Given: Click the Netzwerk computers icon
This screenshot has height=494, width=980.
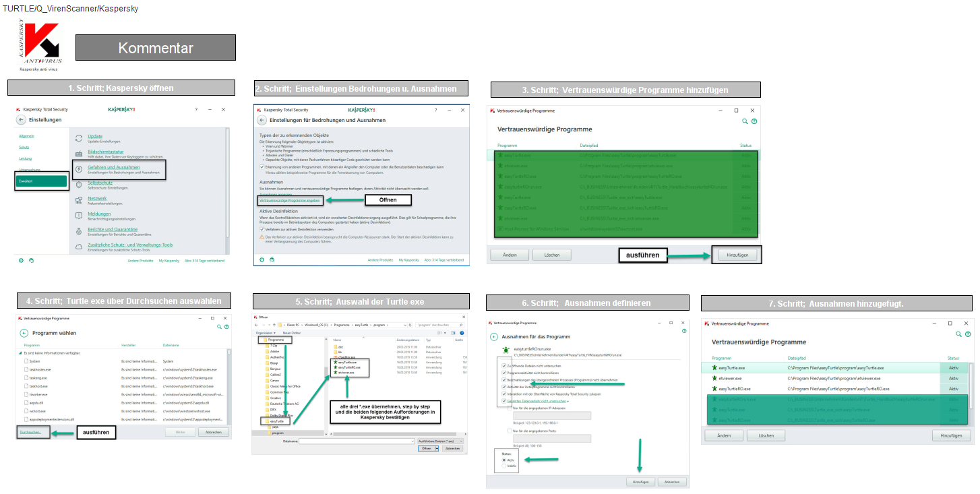Looking at the screenshot, I should pyautogui.click(x=79, y=200).
